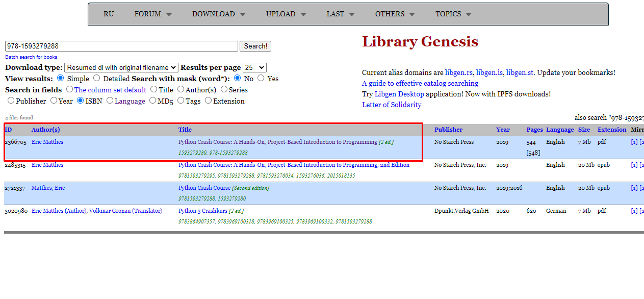
Task: Sort results by Language column header
Action: coord(560,130)
